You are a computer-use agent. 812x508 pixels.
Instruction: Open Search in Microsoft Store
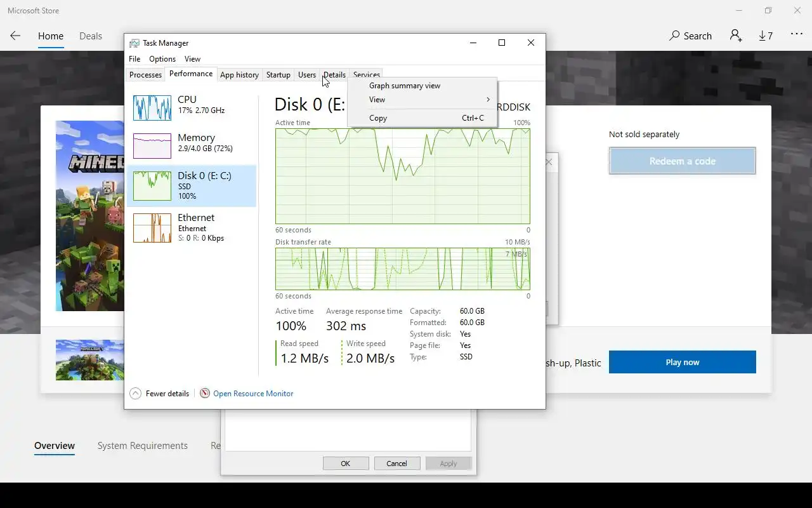tap(690, 36)
